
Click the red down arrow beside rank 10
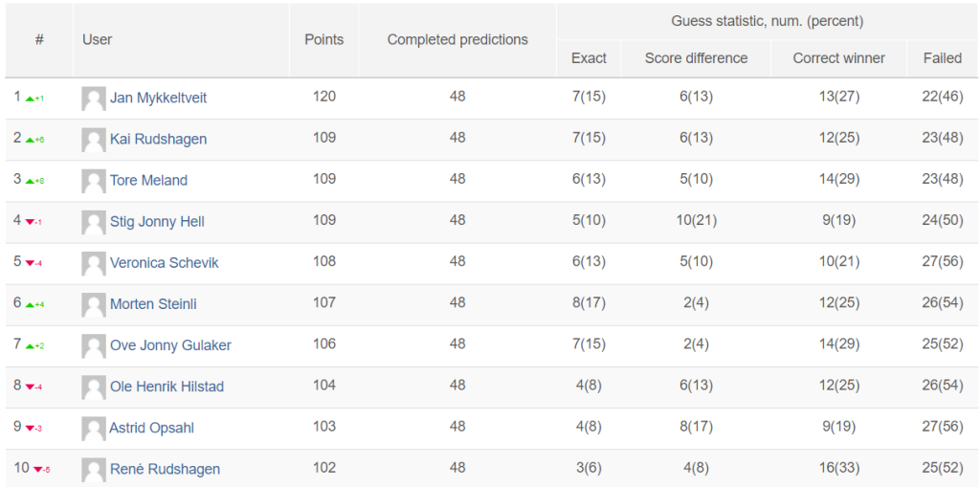(x=37, y=470)
